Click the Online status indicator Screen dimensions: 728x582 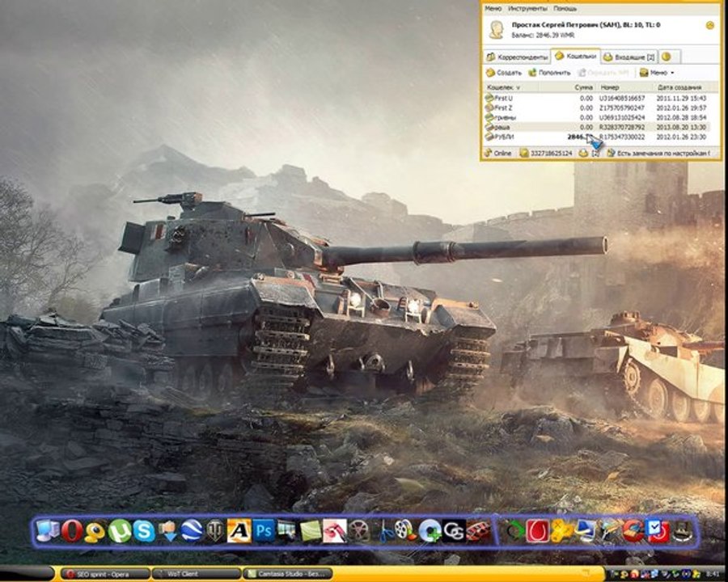coord(497,153)
